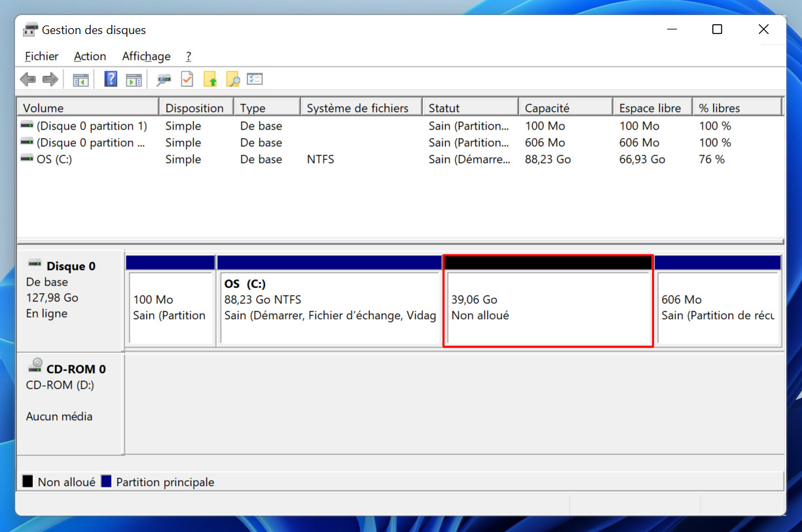This screenshot has width=802, height=532.
Task: Sort by the Disposition column header
Action: [196, 108]
